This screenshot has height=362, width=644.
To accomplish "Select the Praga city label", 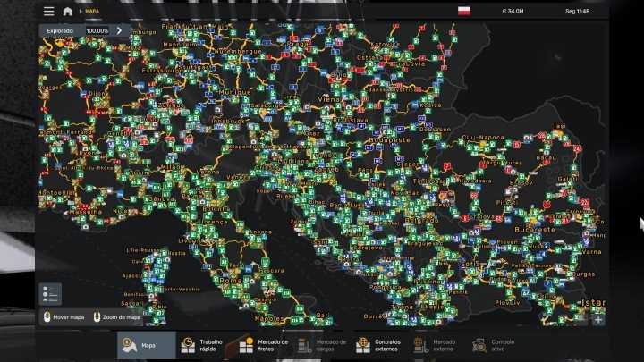I will (299, 44).
